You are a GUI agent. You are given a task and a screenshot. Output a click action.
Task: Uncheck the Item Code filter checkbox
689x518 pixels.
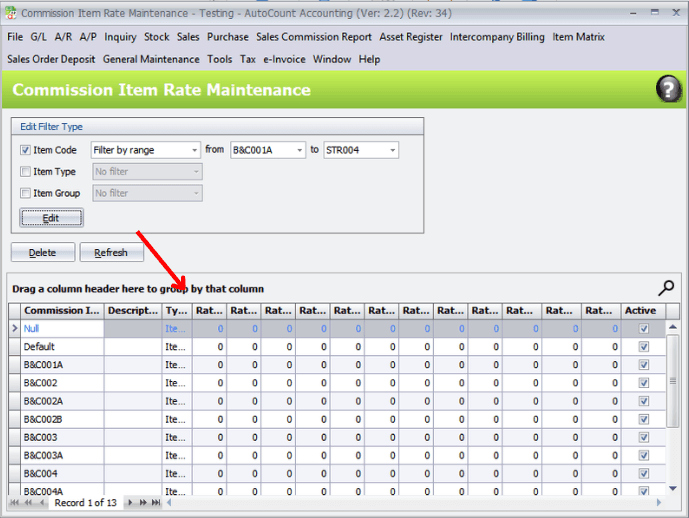coord(26,150)
